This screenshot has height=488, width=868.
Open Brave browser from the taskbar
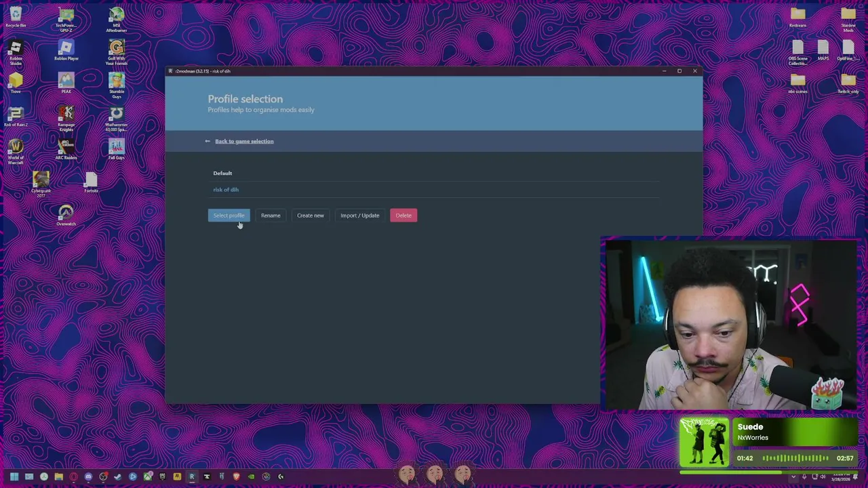[236, 476]
